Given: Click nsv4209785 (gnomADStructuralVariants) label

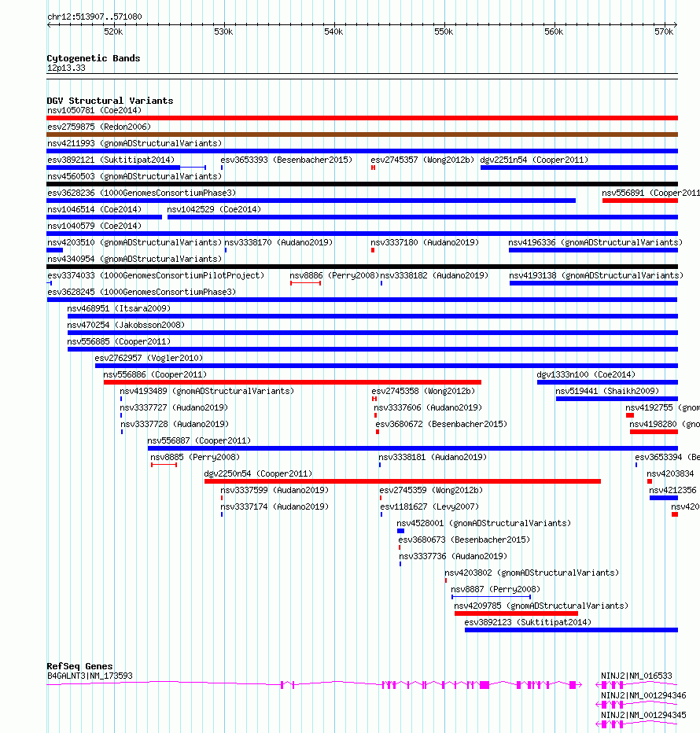Looking at the screenshot, I should pyautogui.click(x=541, y=606).
